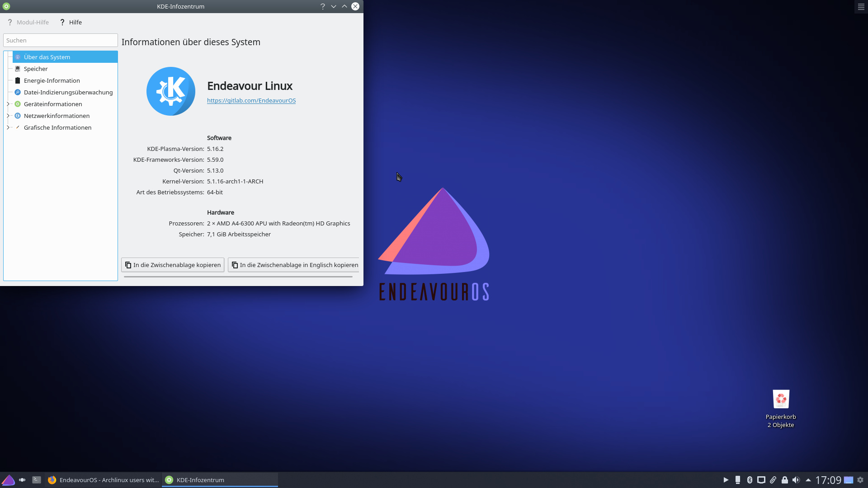Open the Modul-Hilfe toolbar item
The height and width of the screenshot is (488, 868).
[x=28, y=22]
